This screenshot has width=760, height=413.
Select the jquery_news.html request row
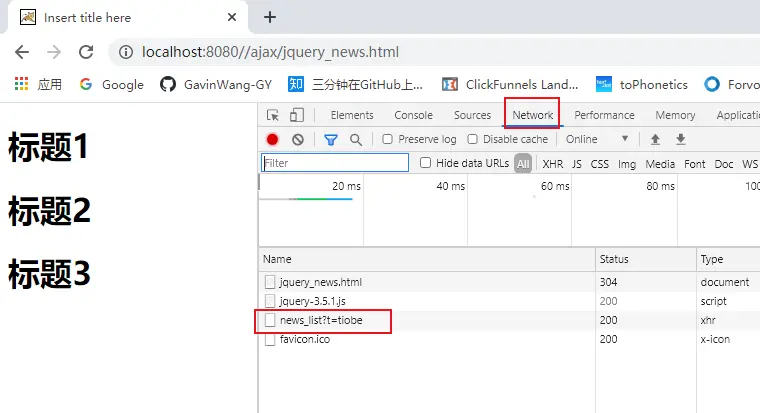(x=509, y=282)
